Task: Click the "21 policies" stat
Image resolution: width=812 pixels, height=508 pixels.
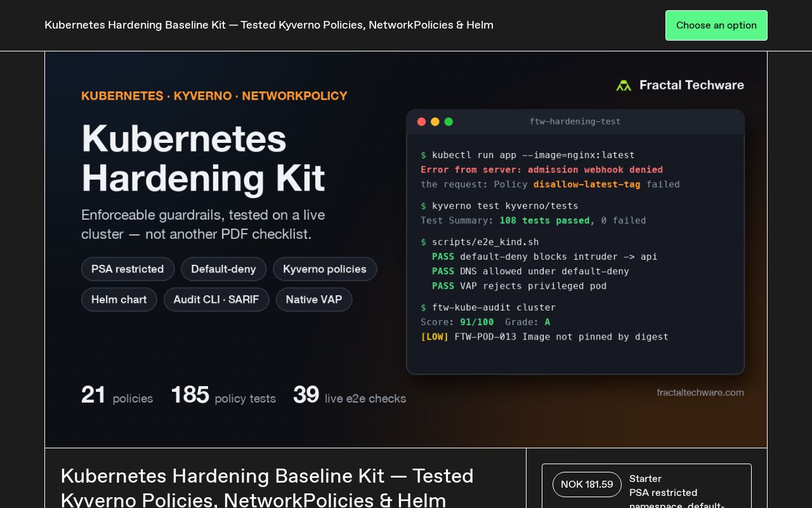Action: pos(117,395)
